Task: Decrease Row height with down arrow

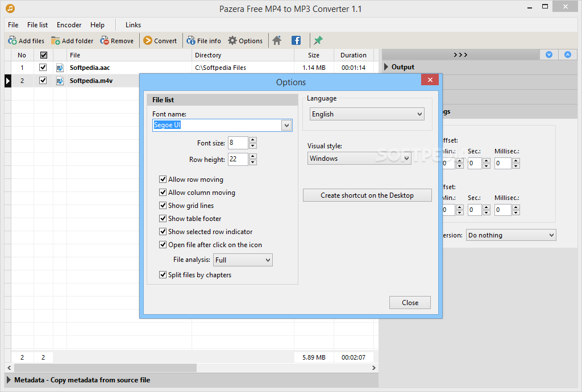Action: tap(253, 162)
